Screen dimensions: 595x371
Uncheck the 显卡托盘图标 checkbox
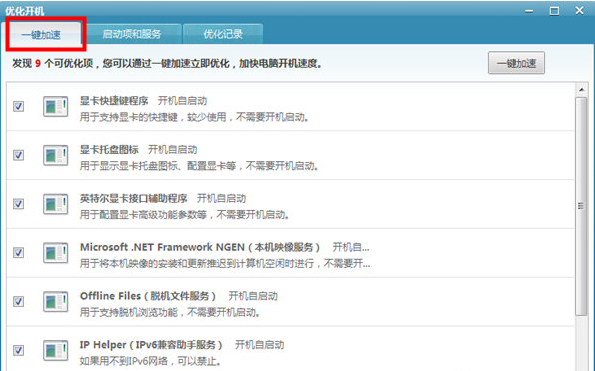point(19,155)
